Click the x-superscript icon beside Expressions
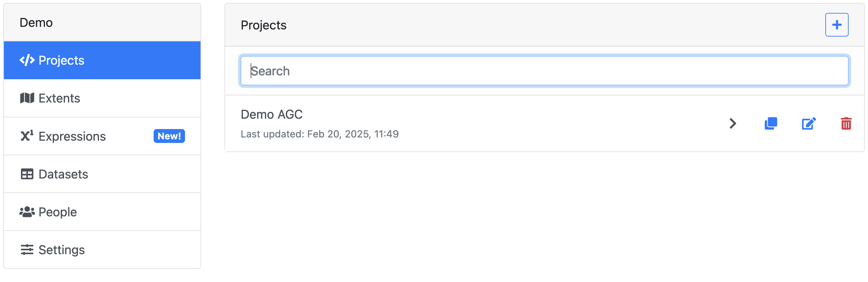Image resolution: width=868 pixels, height=282 pixels. click(27, 136)
